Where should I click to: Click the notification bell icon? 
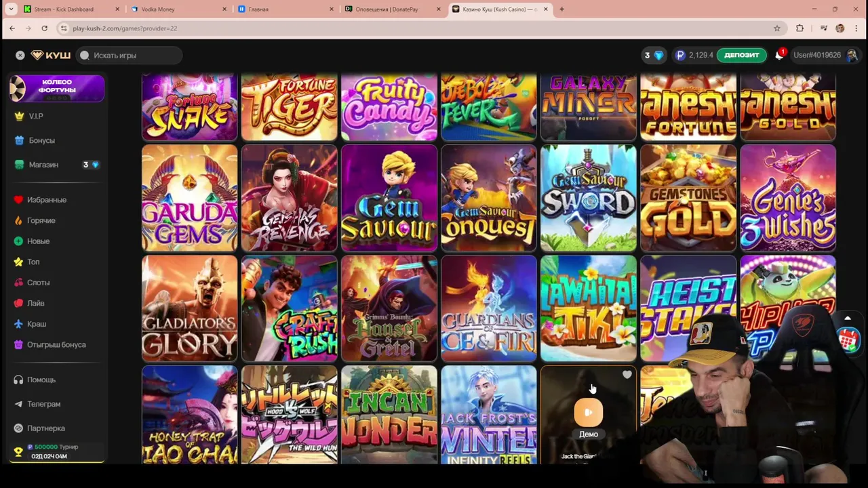coord(779,56)
